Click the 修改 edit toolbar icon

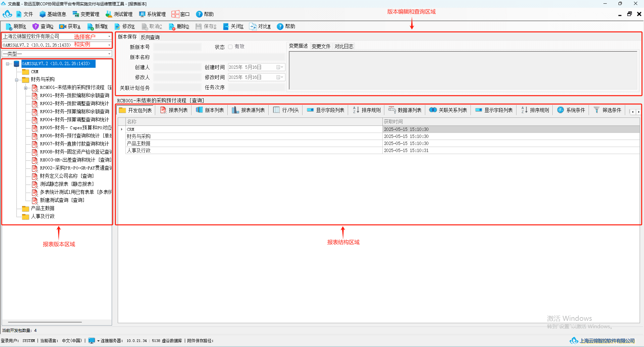(x=117, y=27)
